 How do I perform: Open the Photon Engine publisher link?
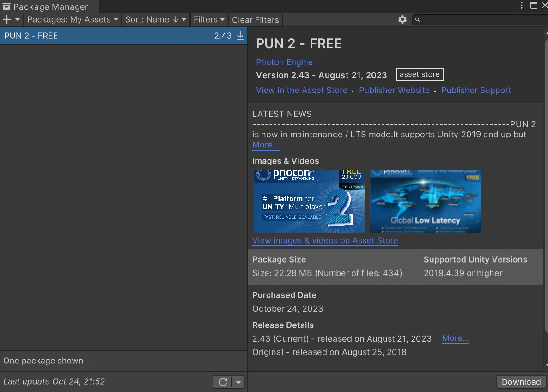[284, 62]
